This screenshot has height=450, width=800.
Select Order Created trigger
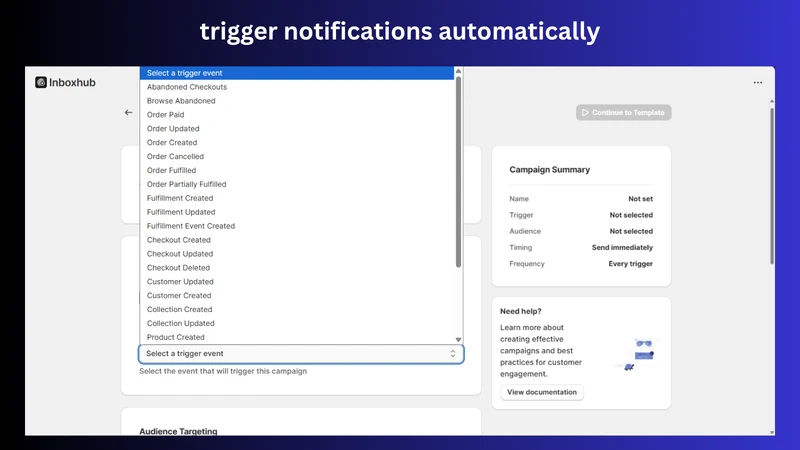tap(297, 142)
